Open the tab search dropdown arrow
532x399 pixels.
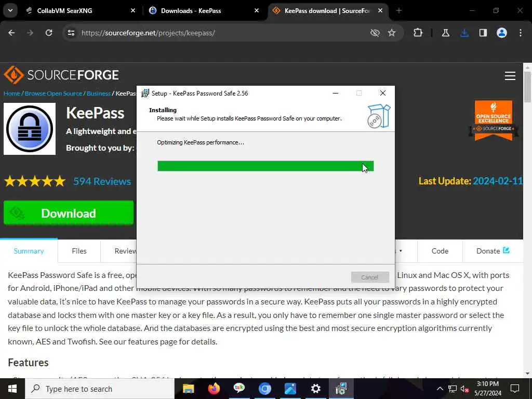10,10
